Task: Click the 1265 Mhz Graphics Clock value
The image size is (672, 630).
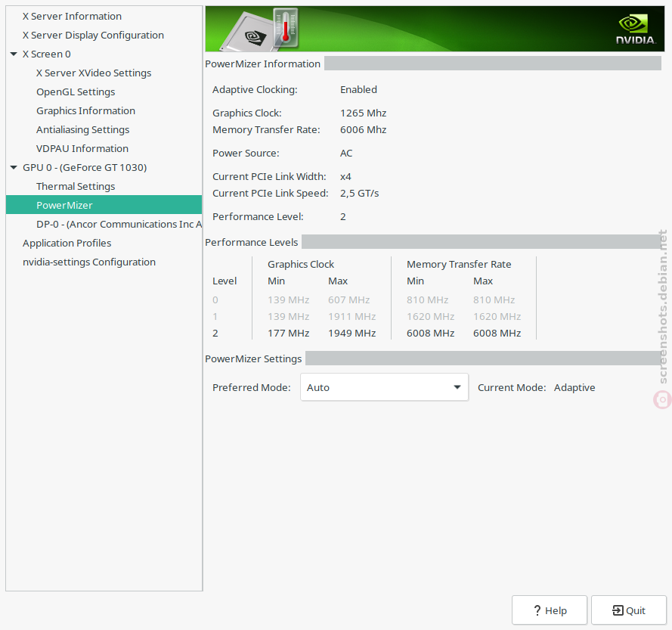Action: [364, 113]
